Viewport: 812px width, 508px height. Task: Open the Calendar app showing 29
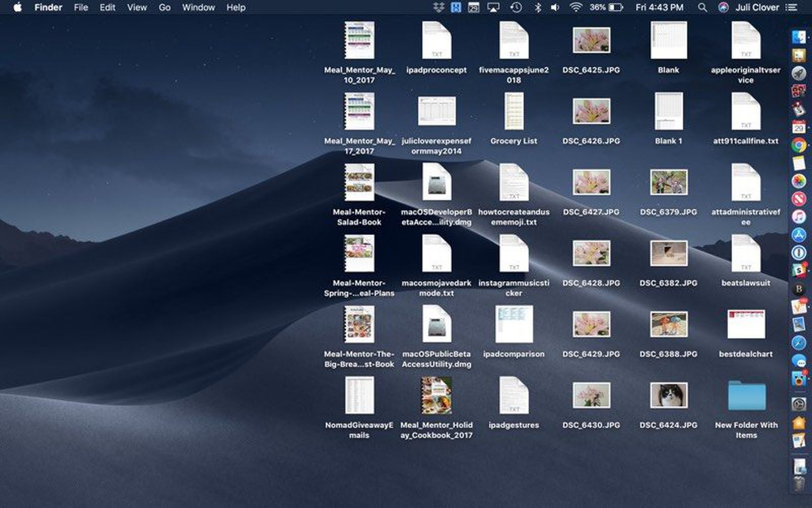tap(798, 126)
